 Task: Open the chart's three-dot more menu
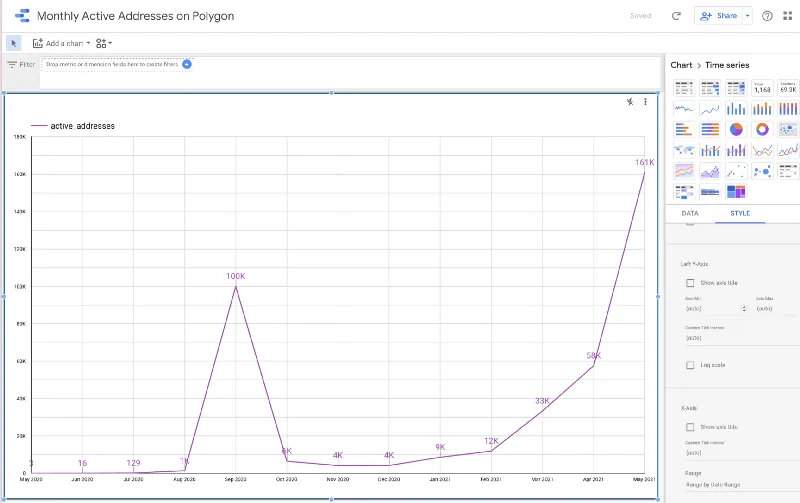pos(645,102)
